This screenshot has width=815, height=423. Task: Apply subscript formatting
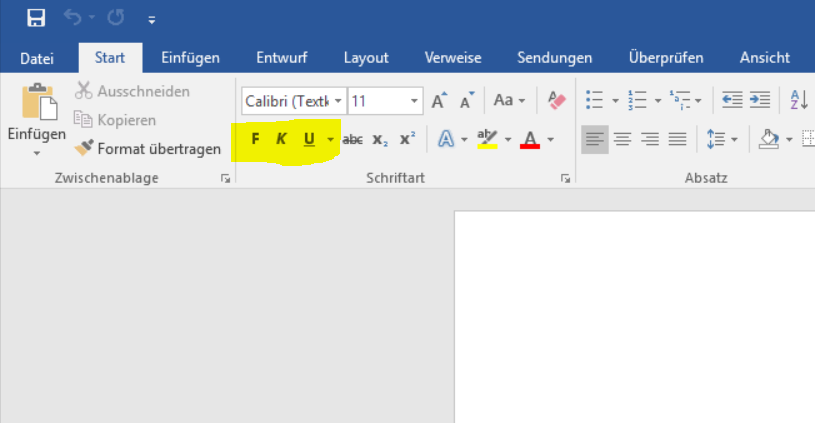tap(380, 140)
